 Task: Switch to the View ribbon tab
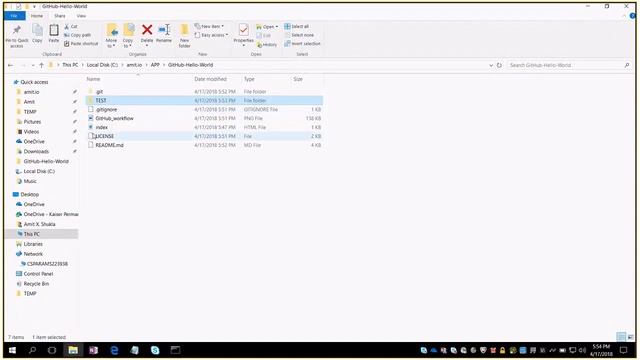(x=81, y=16)
